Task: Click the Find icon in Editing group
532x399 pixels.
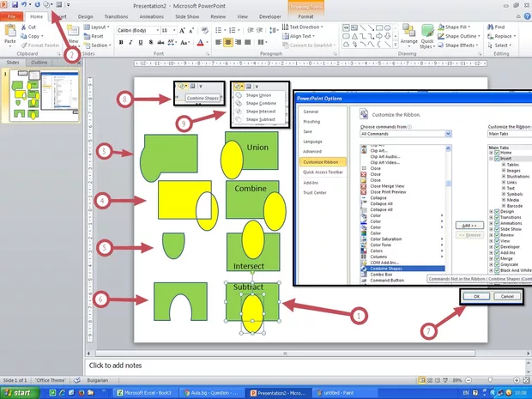Action: [x=495, y=27]
